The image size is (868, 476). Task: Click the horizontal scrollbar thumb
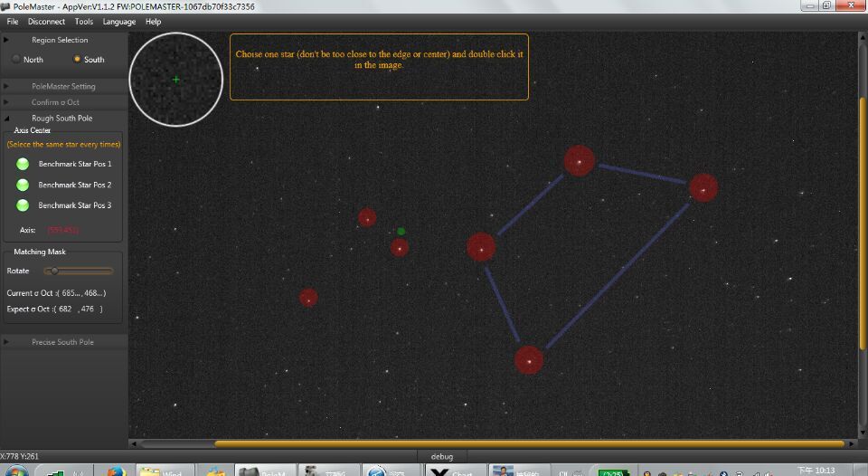tap(529, 443)
